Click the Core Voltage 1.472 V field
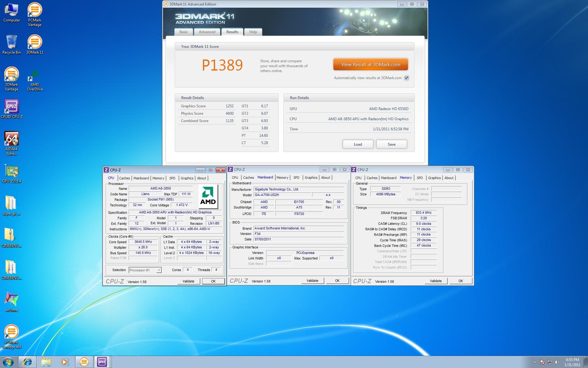 coord(182,205)
